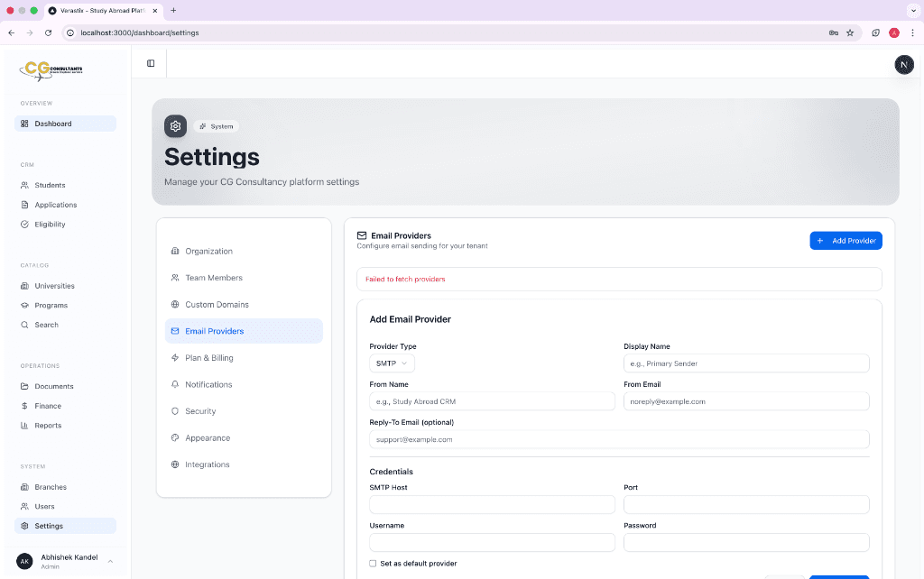Click the Add Provider button
This screenshot has width=924, height=579.
point(845,240)
